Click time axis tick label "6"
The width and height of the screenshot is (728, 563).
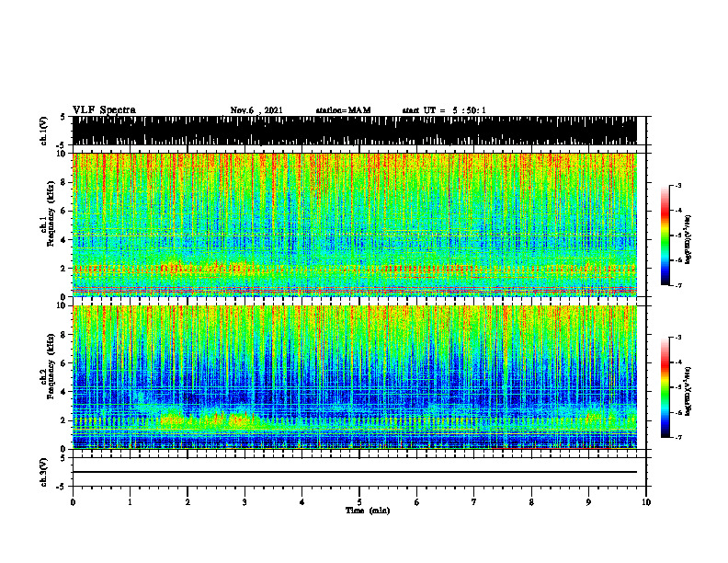(417, 502)
